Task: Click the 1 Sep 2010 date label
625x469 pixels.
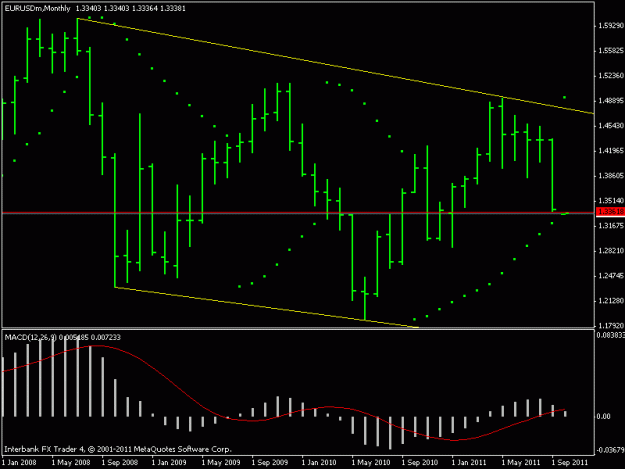Action: pos(420,463)
